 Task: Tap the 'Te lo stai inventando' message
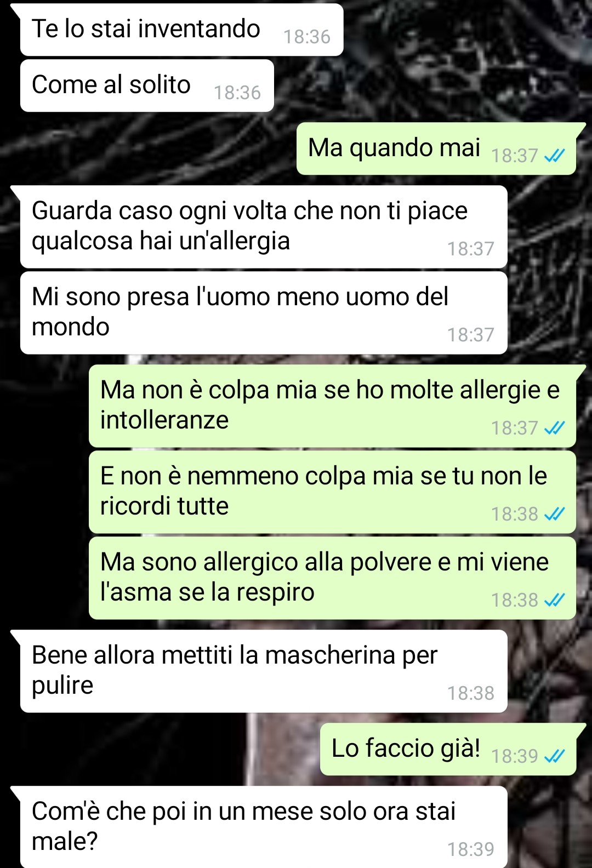pyautogui.click(x=181, y=30)
